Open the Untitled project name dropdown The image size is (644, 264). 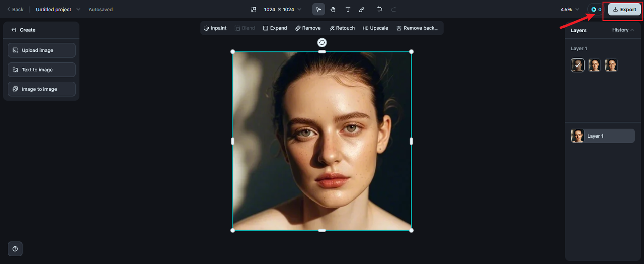coord(58,10)
